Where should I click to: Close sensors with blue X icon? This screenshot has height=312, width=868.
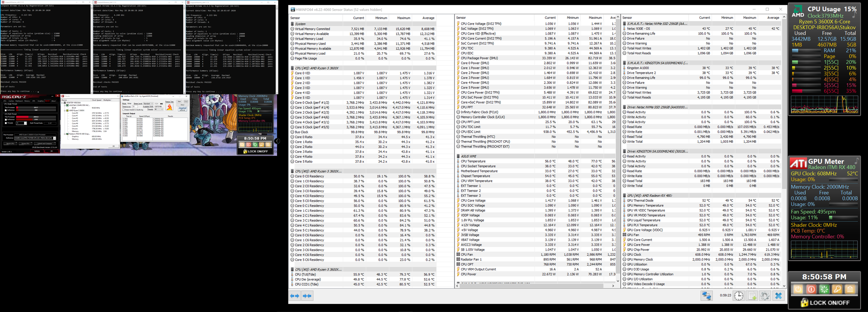coord(778,296)
